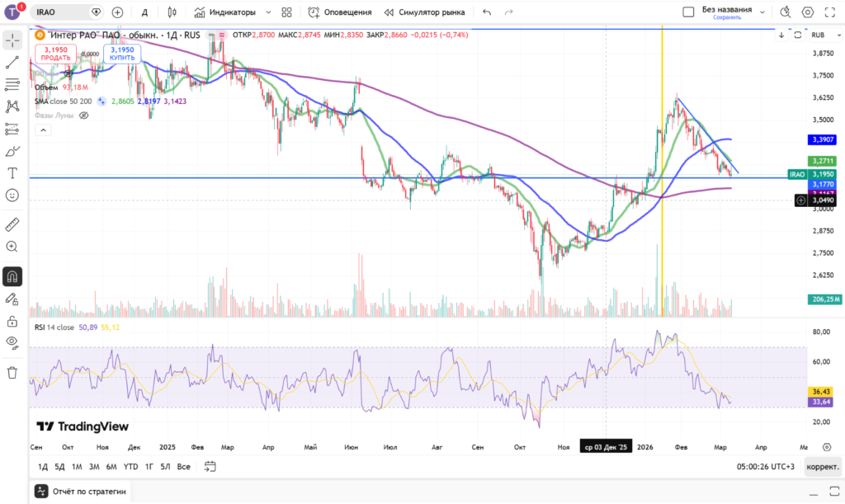Select the 1Г time range
The width and height of the screenshot is (845, 504).
point(149,467)
